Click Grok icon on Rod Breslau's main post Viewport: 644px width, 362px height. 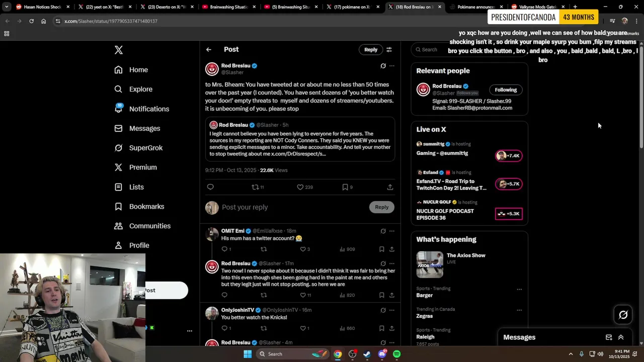pyautogui.click(x=383, y=66)
